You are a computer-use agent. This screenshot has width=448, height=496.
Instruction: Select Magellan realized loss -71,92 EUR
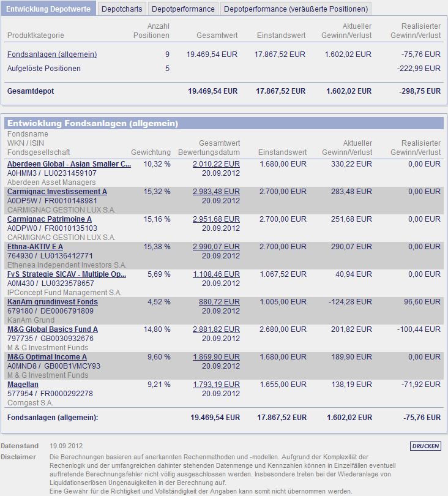[x=421, y=385]
